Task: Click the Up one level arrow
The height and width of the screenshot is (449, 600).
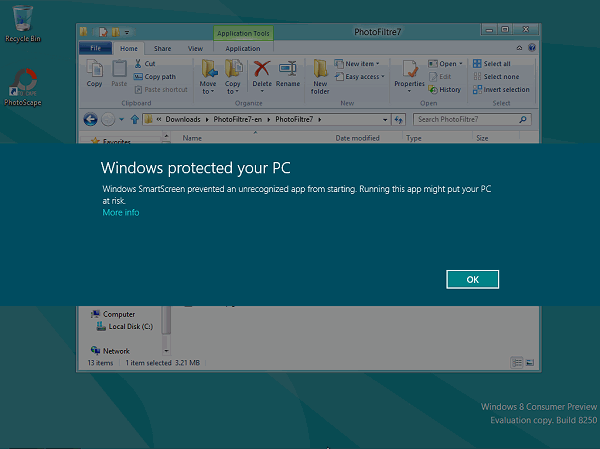Action: [x=134, y=119]
